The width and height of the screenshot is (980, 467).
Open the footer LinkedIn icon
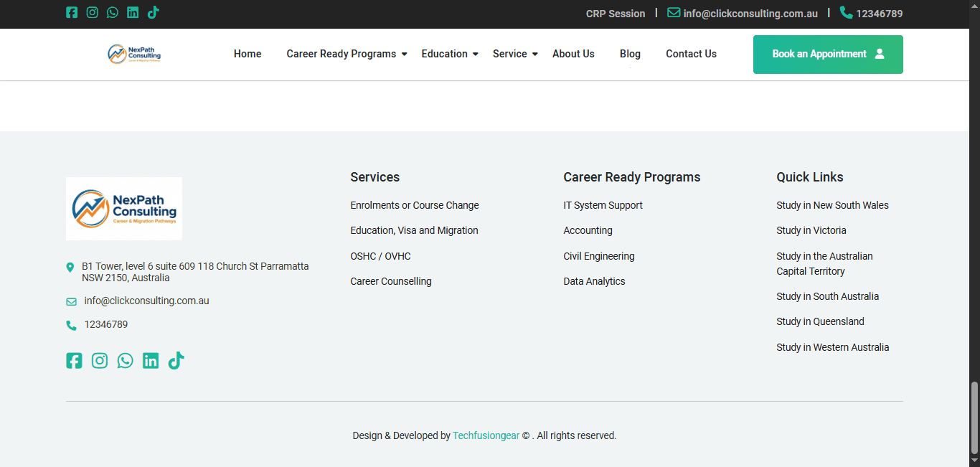151,361
